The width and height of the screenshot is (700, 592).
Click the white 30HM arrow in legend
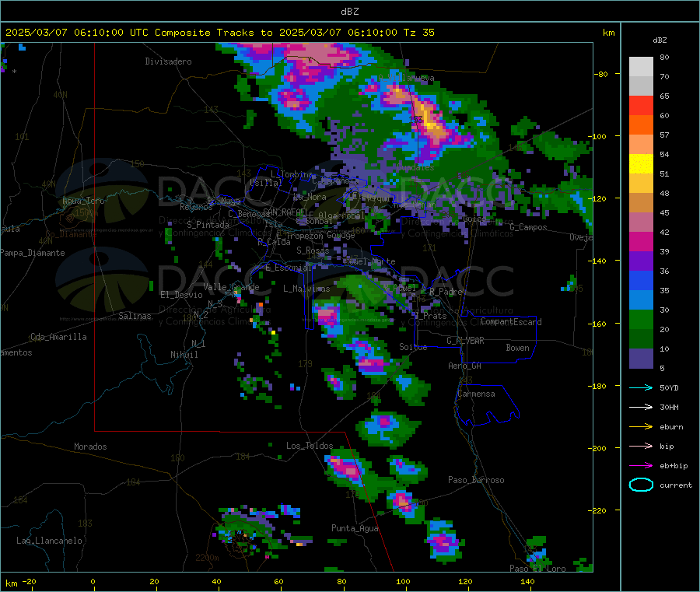[641, 407]
